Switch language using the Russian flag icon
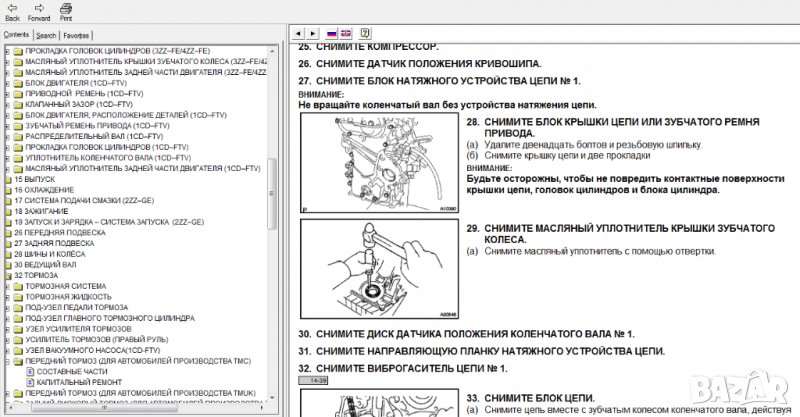This screenshot has height=417, width=800. pos(331,33)
